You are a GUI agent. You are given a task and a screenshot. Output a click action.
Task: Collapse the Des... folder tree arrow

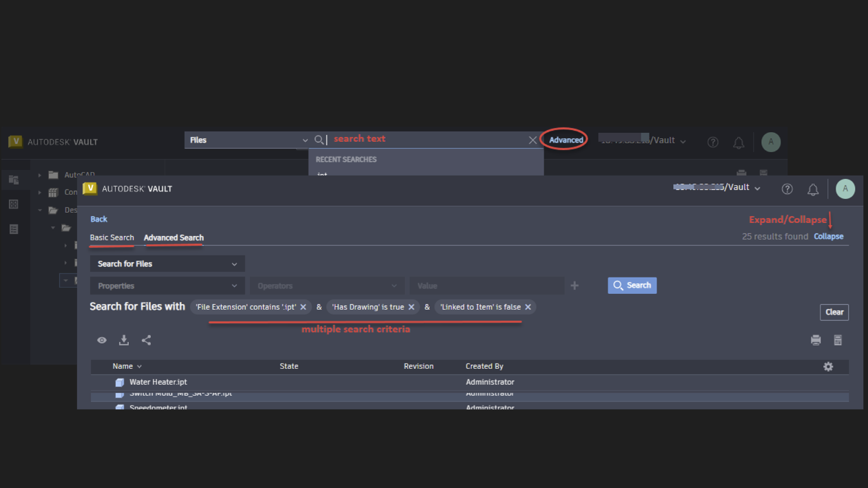point(39,210)
